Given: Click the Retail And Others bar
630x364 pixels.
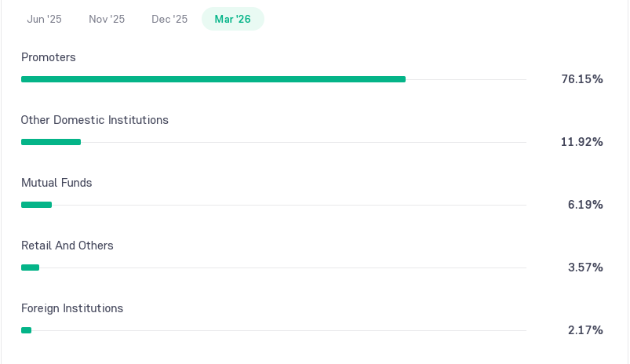Looking at the screenshot, I should [30, 268].
